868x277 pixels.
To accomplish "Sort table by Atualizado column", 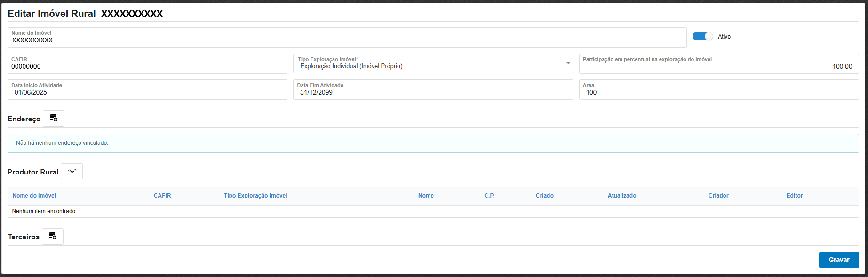I will point(621,196).
